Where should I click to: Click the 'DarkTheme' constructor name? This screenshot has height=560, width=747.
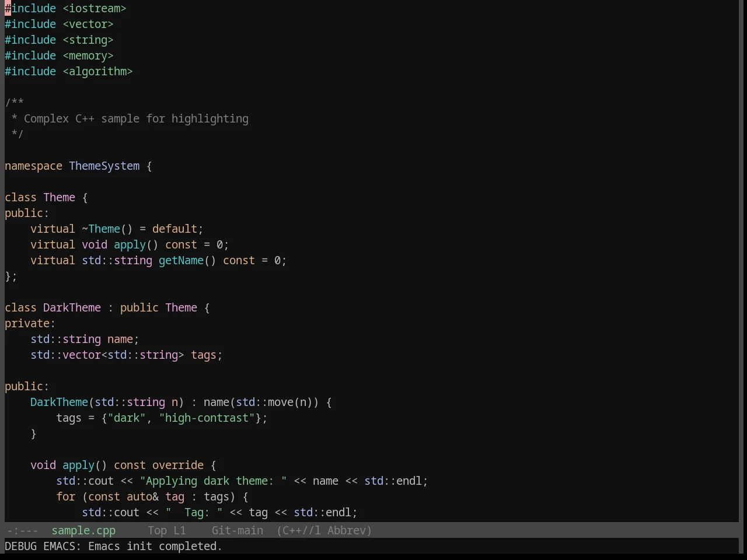pos(59,402)
